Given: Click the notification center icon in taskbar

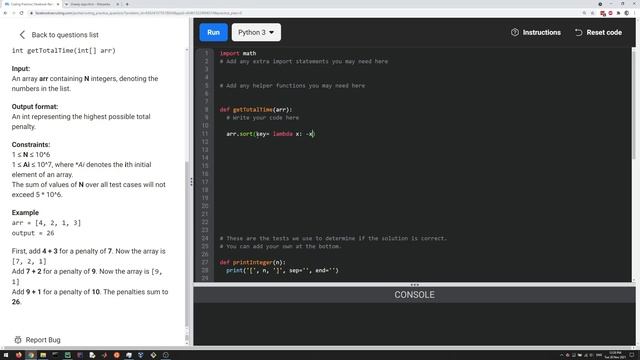Looking at the screenshot, I should (633, 355).
